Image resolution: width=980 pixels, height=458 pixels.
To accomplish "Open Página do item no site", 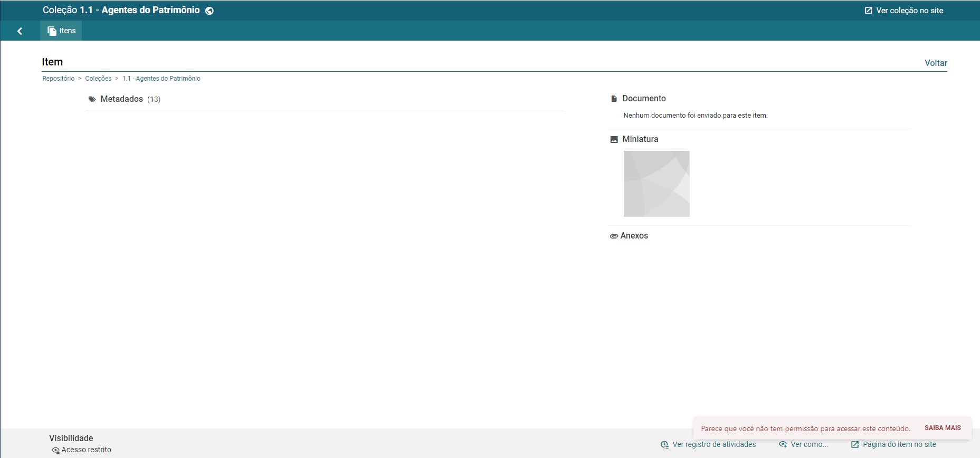I will coord(893,445).
